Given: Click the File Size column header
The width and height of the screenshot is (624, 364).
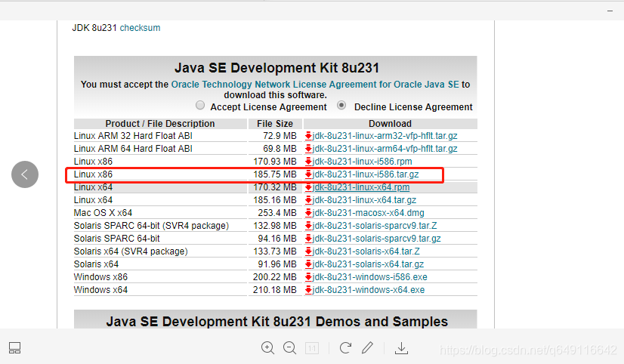Looking at the screenshot, I should point(275,124).
